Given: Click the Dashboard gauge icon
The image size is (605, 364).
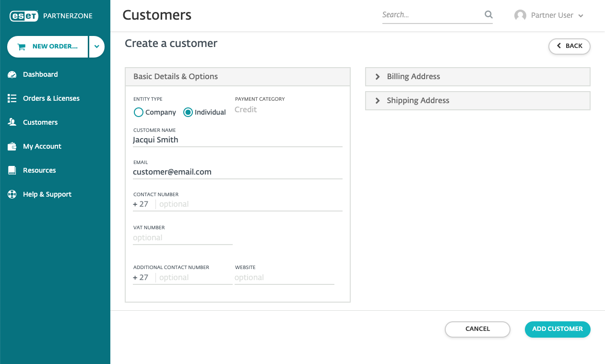Looking at the screenshot, I should [x=12, y=74].
